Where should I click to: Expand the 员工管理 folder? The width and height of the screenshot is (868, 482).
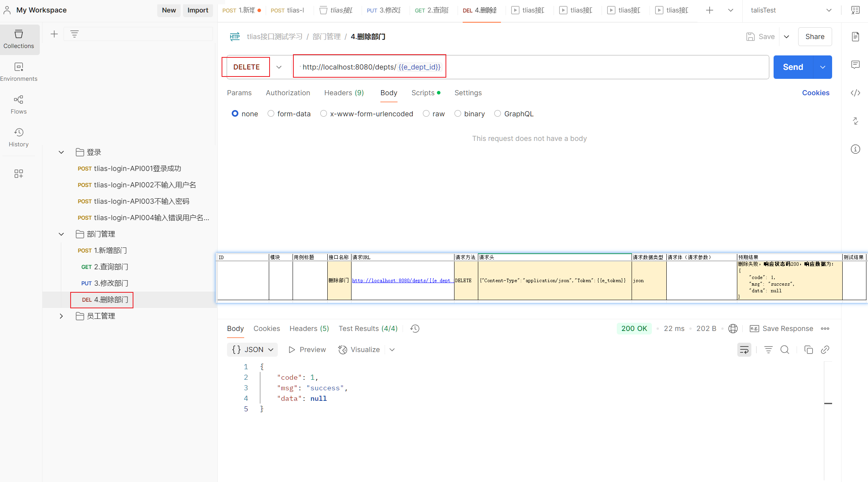[x=61, y=316]
